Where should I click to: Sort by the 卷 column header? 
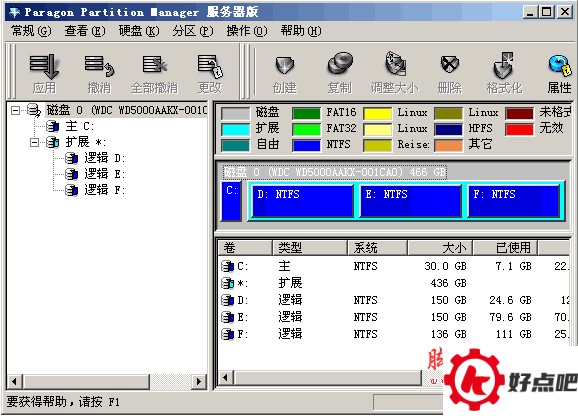245,248
